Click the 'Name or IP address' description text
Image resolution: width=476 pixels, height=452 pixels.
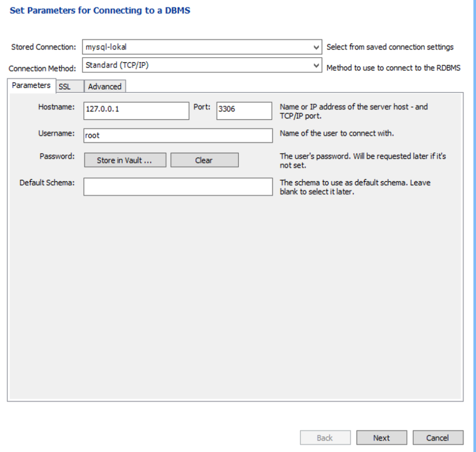354,111
